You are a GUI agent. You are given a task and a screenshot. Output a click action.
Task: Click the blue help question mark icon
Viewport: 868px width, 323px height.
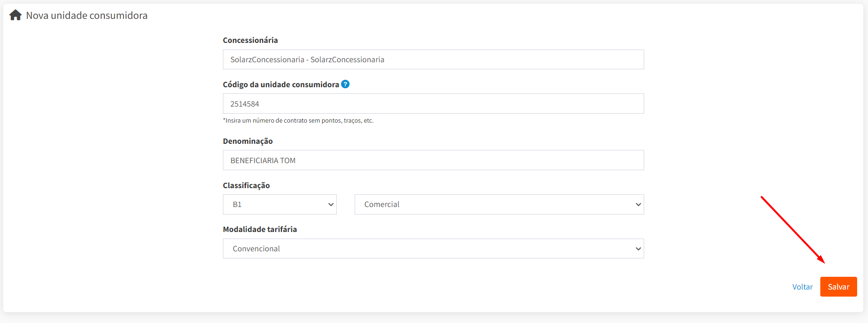coord(345,84)
